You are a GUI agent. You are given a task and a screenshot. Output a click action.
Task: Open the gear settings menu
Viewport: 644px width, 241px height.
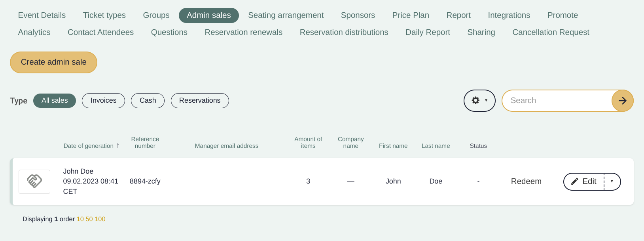coord(475,101)
